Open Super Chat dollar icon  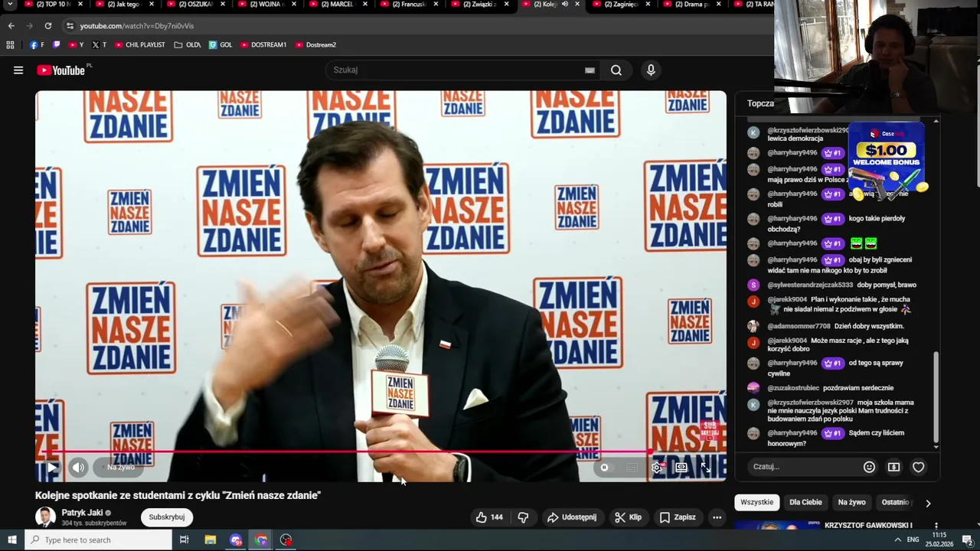(x=893, y=467)
